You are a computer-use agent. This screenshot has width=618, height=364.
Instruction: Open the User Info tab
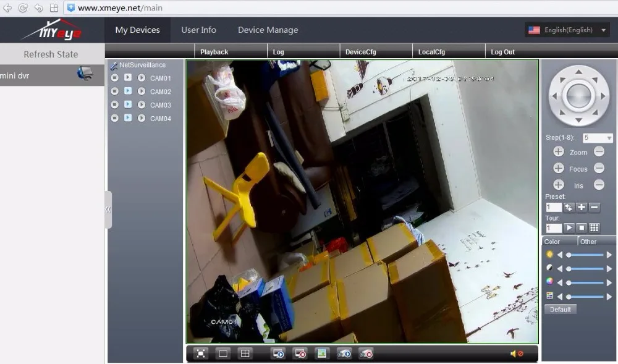click(198, 30)
